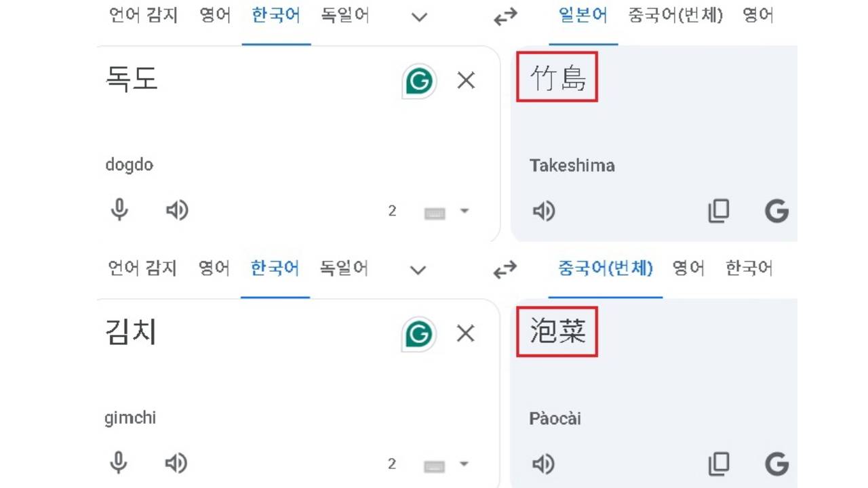Swap translation languages with the arrows icon
This screenshot has height=488, width=868.
pos(505,17)
